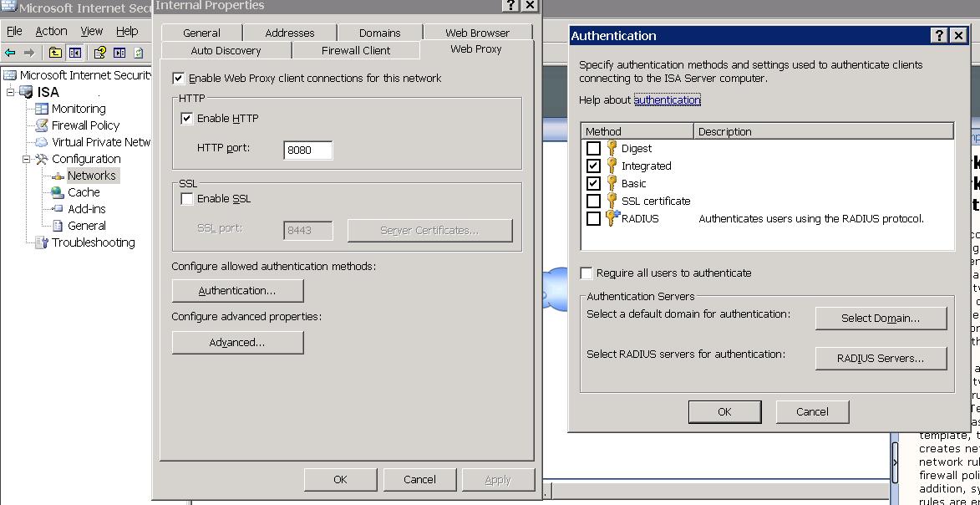Viewport: 980px width, 505px height.
Task: Switch to the Firewall Client tab
Action: [356, 51]
